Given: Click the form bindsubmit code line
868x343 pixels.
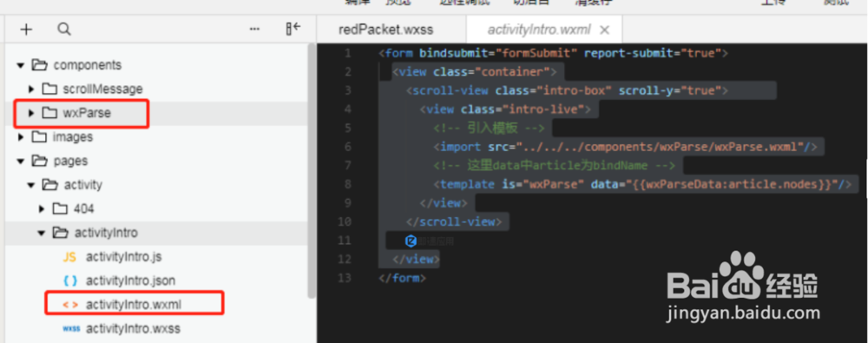Looking at the screenshot, I should coord(554,54).
